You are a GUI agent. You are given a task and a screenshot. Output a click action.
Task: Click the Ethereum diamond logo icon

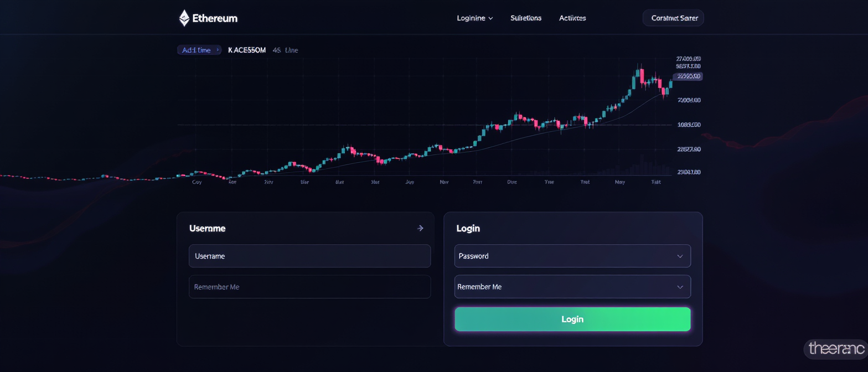click(184, 18)
